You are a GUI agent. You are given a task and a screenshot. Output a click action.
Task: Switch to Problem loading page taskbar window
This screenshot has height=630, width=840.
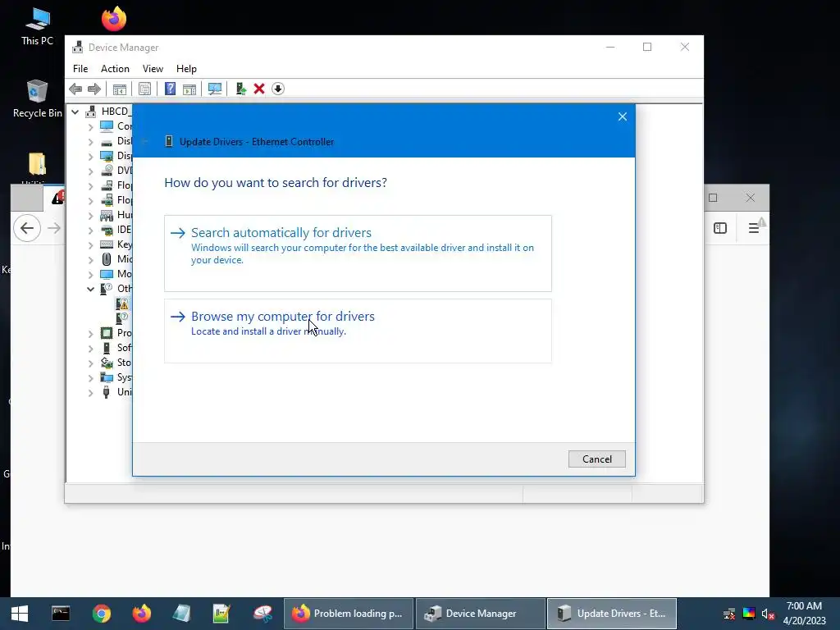pyautogui.click(x=348, y=614)
